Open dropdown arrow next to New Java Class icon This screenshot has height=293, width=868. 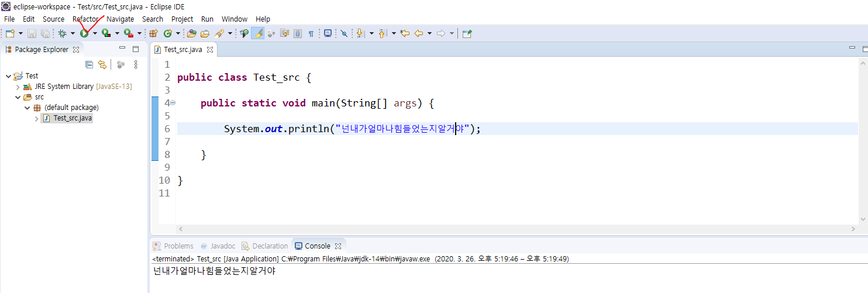(x=178, y=33)
